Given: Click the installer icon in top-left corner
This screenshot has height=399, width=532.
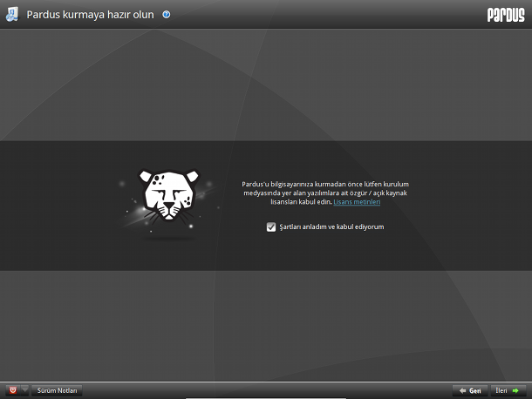Looking at the screenshot, I should tap(12, 15).
